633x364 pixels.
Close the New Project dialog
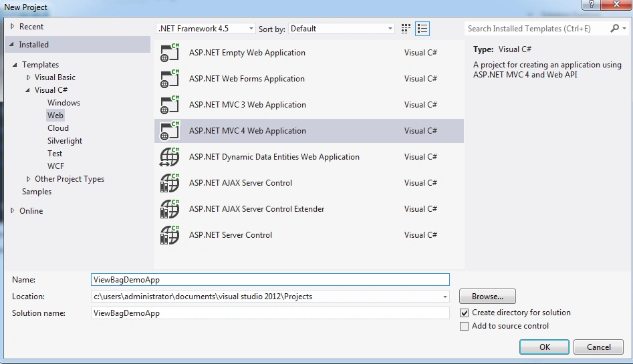[x=616, y=5]
